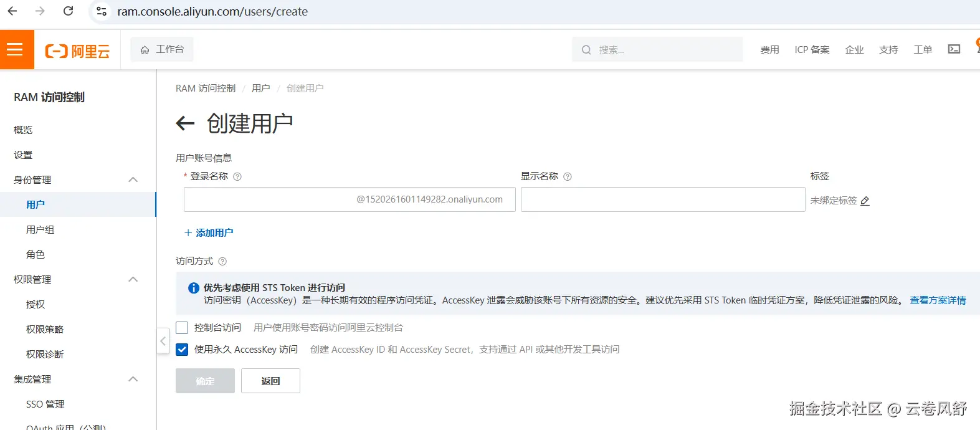Open 角色 in the sidebar
This screenshot has width=980, height=430.
pos(36,254)
